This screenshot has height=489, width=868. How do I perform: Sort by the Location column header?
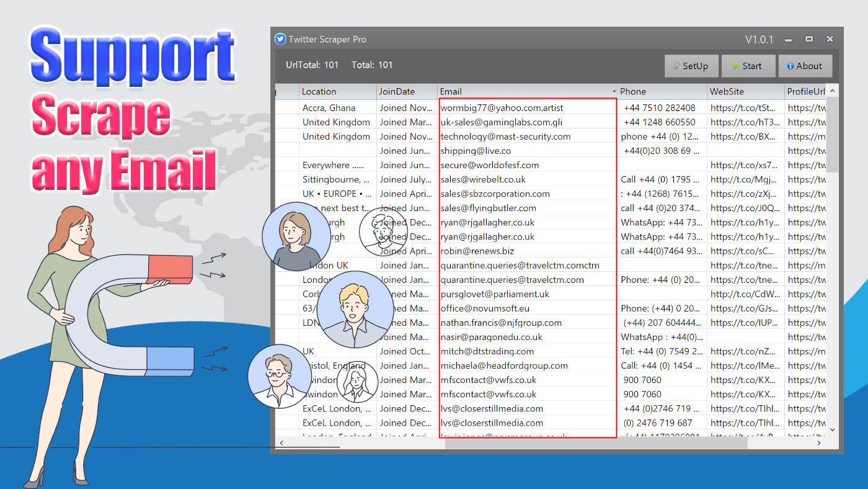click(x=338, y=92)
